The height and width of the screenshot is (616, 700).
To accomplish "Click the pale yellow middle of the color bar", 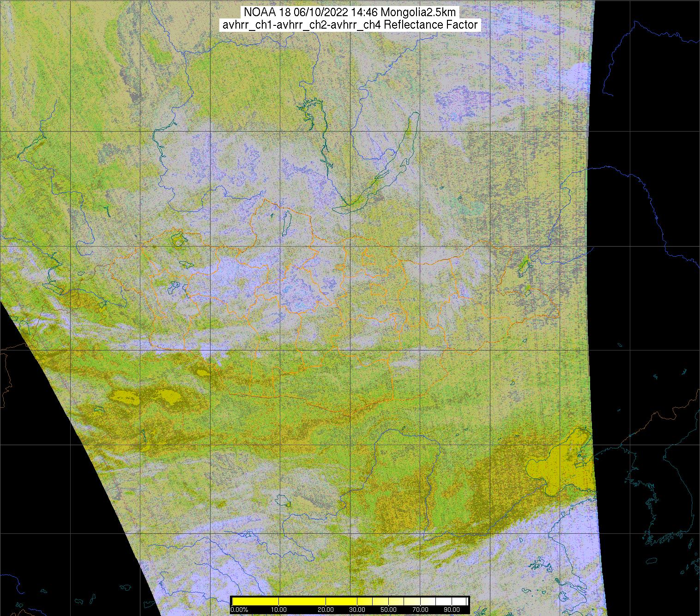I will click(x=397, y=601).
